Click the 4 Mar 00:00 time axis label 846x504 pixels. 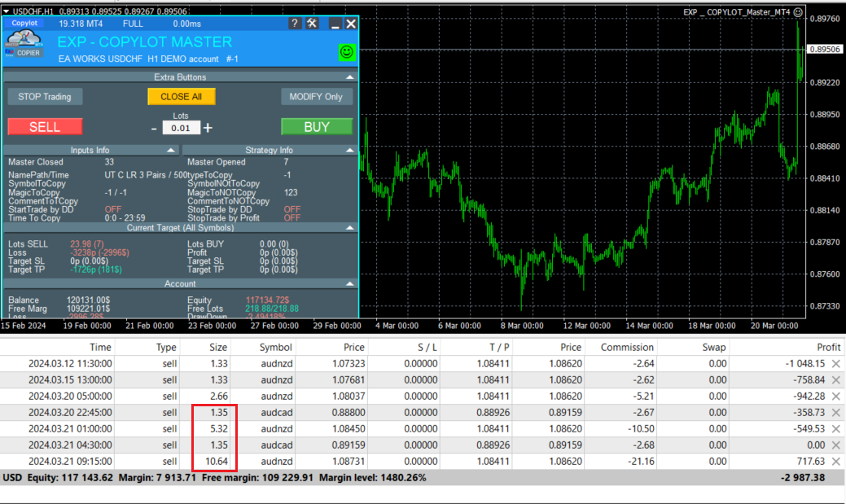click(x=397, y=326)
